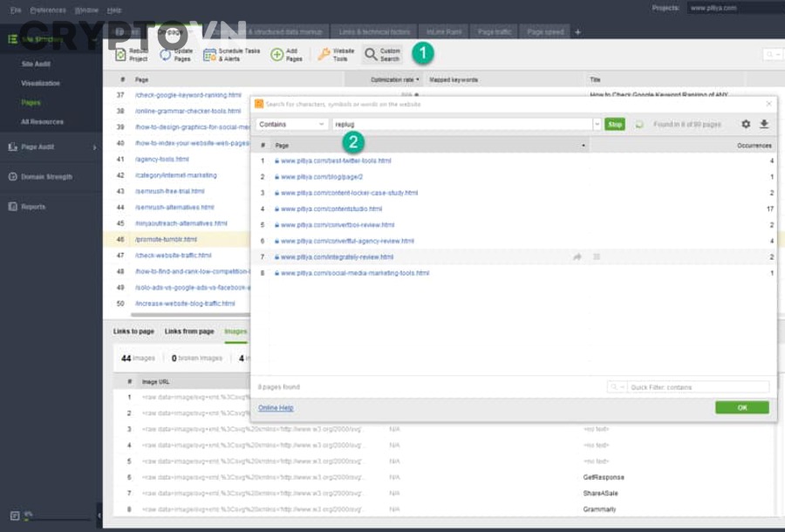Click the Page Audit sidebar icon
The width and height of the screenshot is (785, 532).
(12, 147)
